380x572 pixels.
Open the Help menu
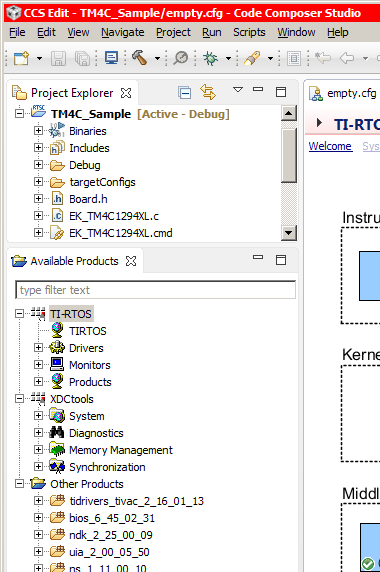[x=338, y=32]
